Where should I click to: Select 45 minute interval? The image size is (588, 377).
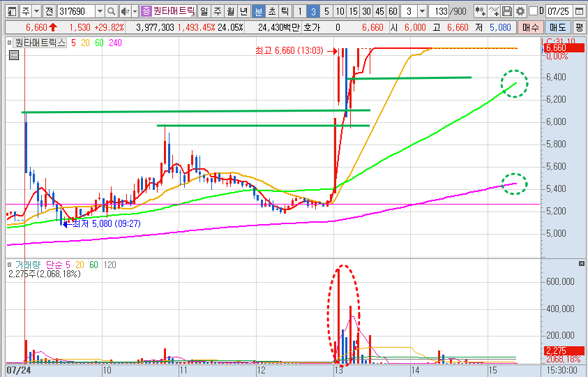[380, 12]
